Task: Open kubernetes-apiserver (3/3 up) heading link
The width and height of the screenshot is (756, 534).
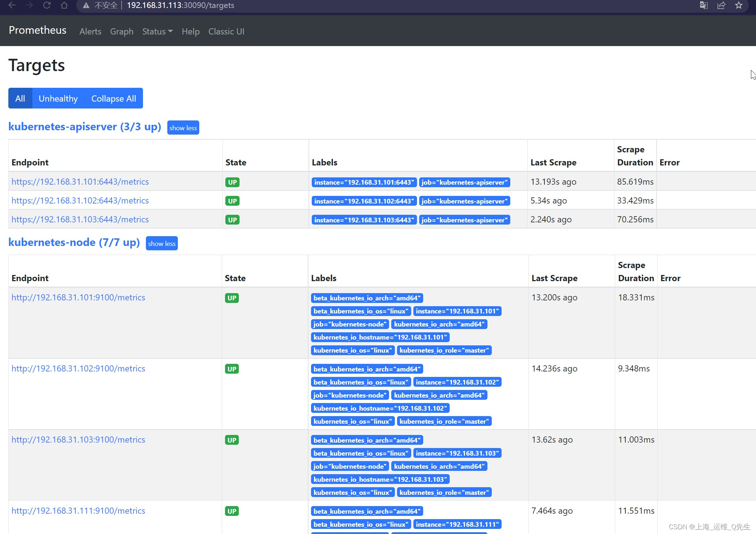Action: [85, 127]
